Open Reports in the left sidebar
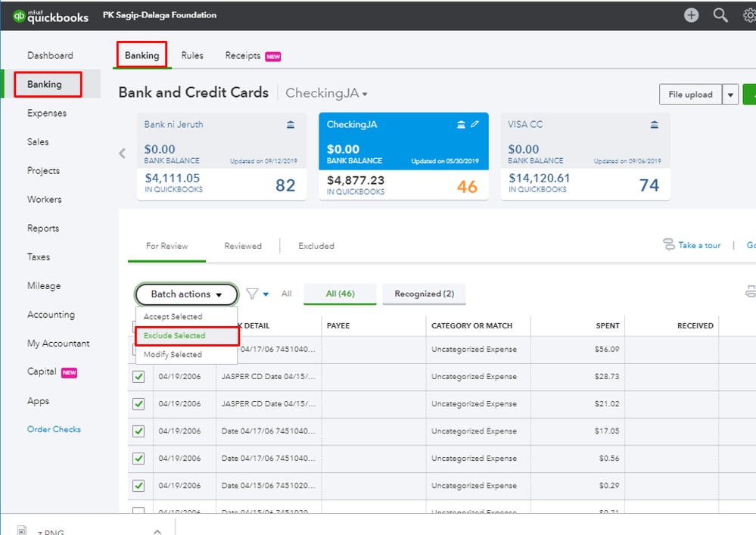The width and height of the screenshot is (756, 535). click(x=43, y=229)
